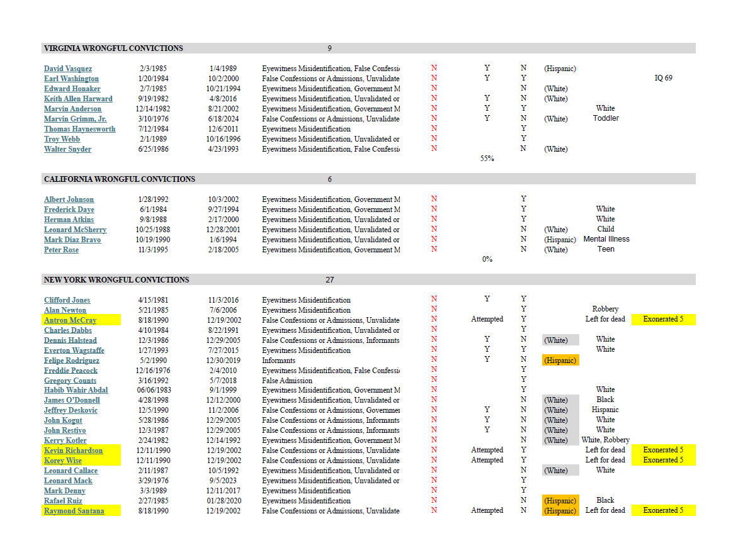The width and height of the screenshot is (738, 560).
Task: Open the John Kogut link
Action: (63, 420)
